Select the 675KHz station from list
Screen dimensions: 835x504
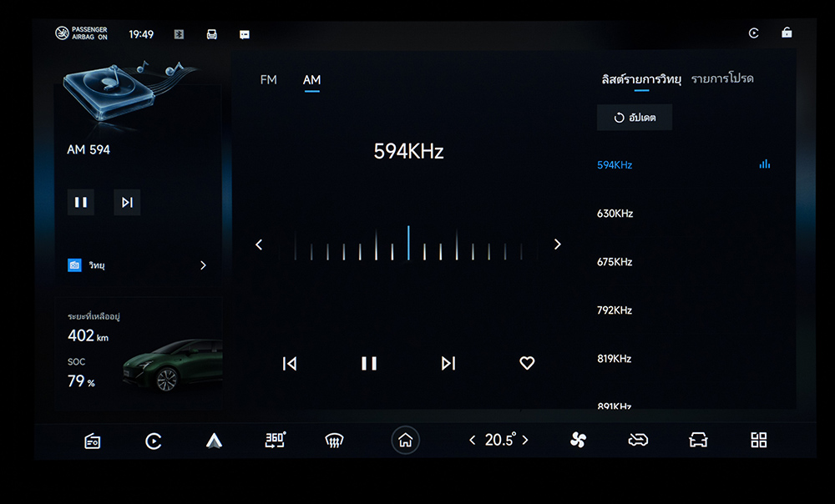[615, 262]
